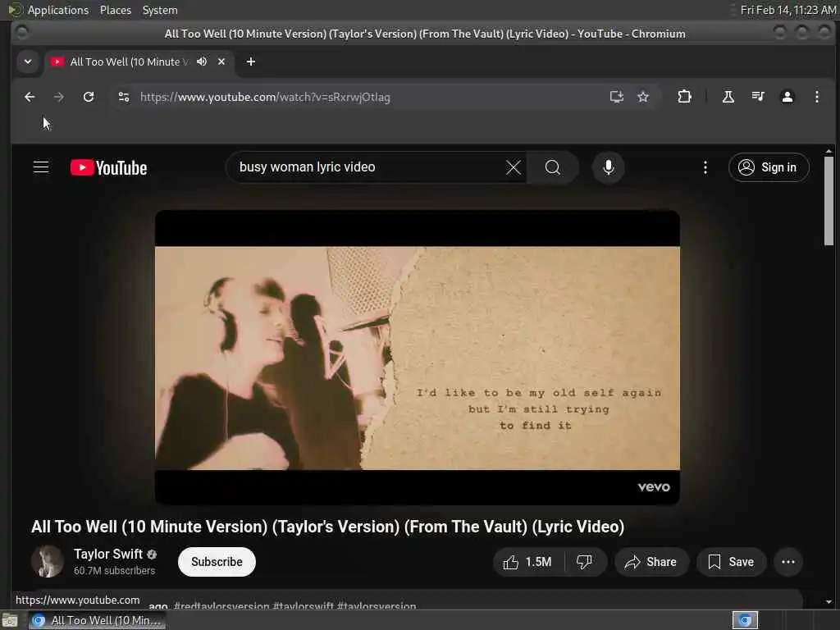
Task: Open the YouTube guide hamburger menu
Action: point(41,167)
